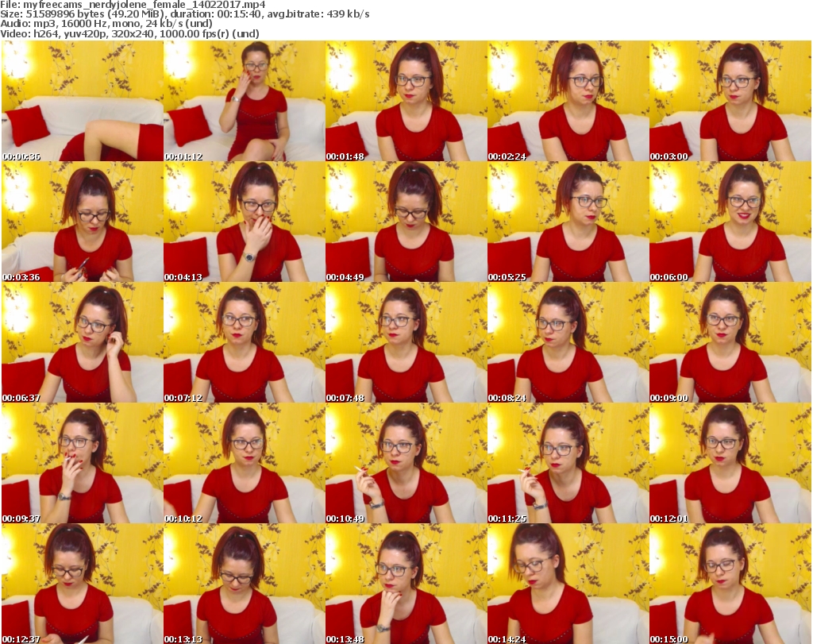The image size is (813, 644).
Task: Select the thumbnail frame at 00:03:36
Action: tap(83, 222)
